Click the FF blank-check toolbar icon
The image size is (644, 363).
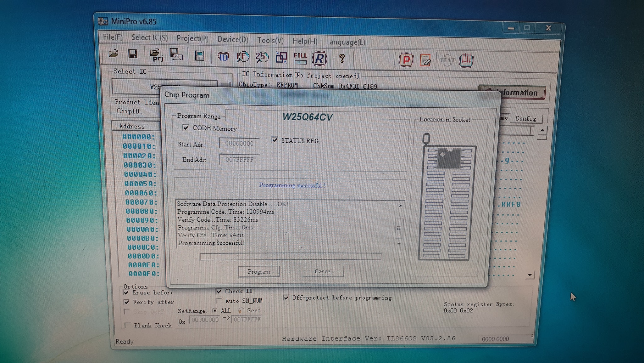tap(242, 57)
